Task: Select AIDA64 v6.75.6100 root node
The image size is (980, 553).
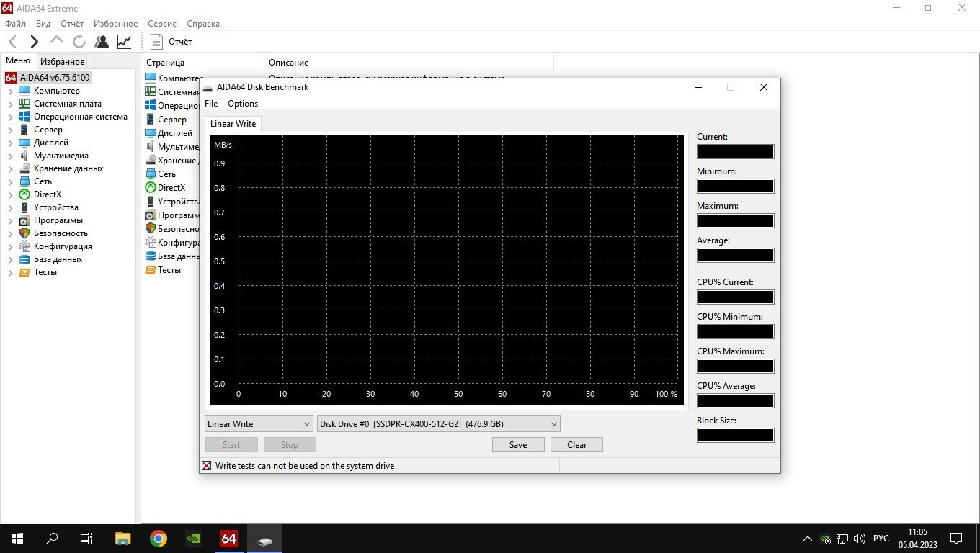Action: coord(55,78)
